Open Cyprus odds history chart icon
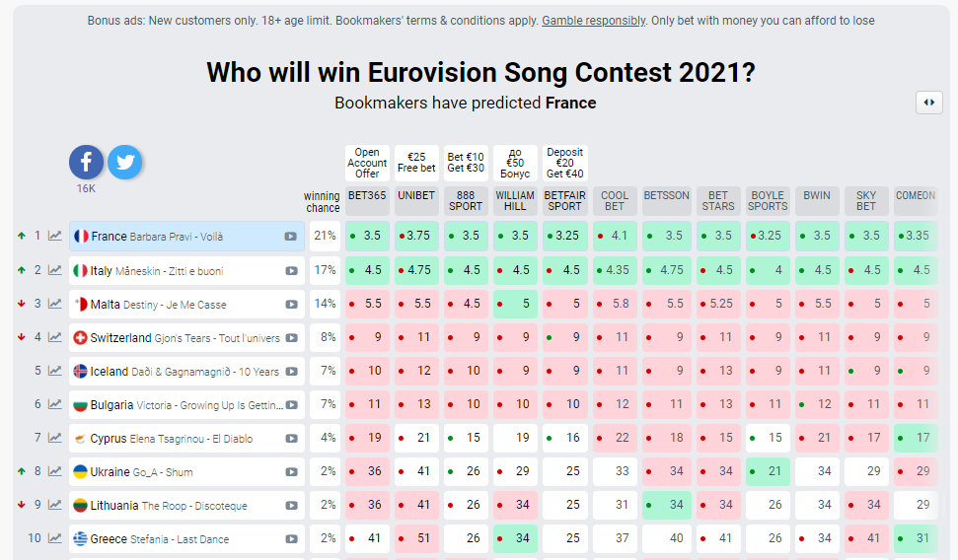The height and width of the screenshot is (560, 958). pyautogui.click(x=55, y=438)
